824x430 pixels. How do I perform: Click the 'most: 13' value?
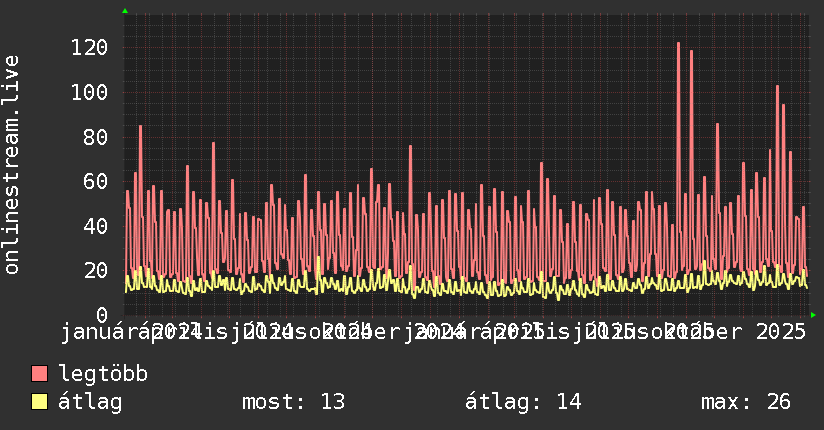click(x=293, y=402)
